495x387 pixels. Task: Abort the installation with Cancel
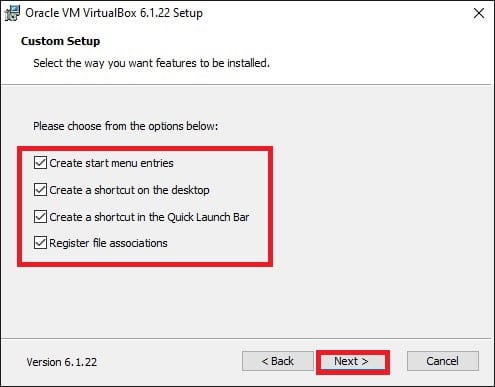coord(443,361)
